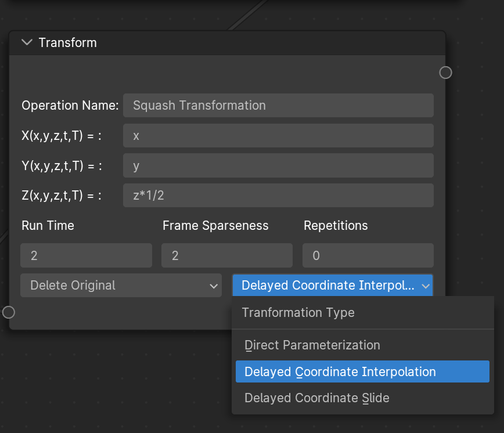The height and width of the screenshot is (433, 504).
Task: Click the Transform node header title
Action: [68, 43]
